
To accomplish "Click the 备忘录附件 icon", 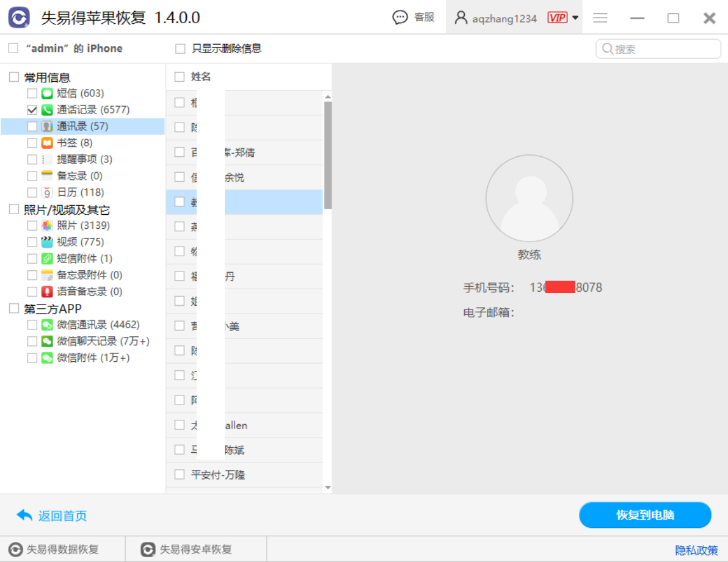I will coord(47,275).
